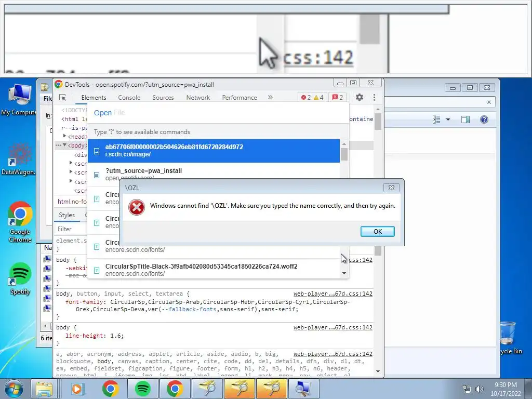This screenshot has width=532, height=399.
Task: Show the clock and date flyout
Action: [506, 389]
